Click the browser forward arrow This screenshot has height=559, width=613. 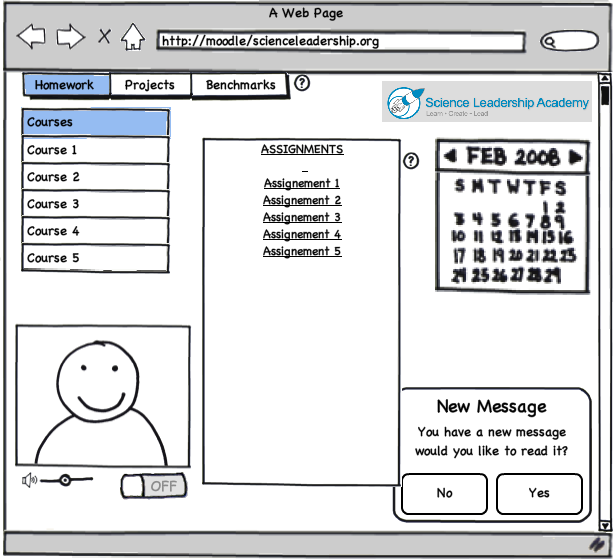(70, 38)
